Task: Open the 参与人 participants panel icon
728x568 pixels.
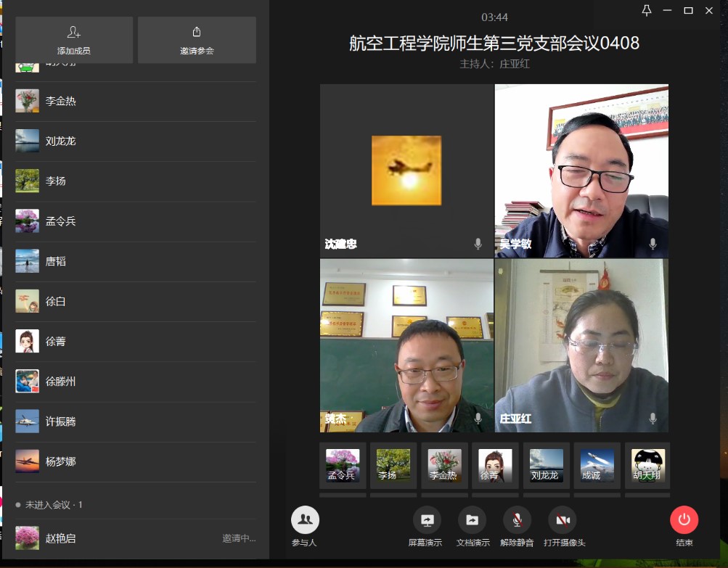Action: (305, 520)
